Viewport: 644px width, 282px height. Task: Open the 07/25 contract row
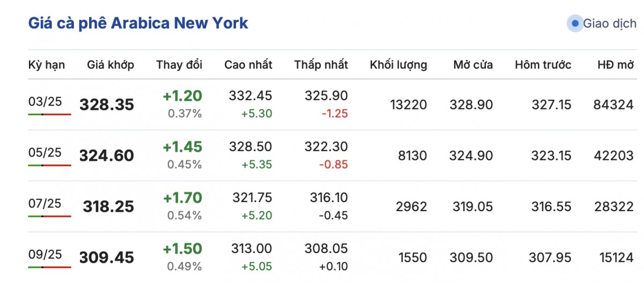tap(45, 203)
